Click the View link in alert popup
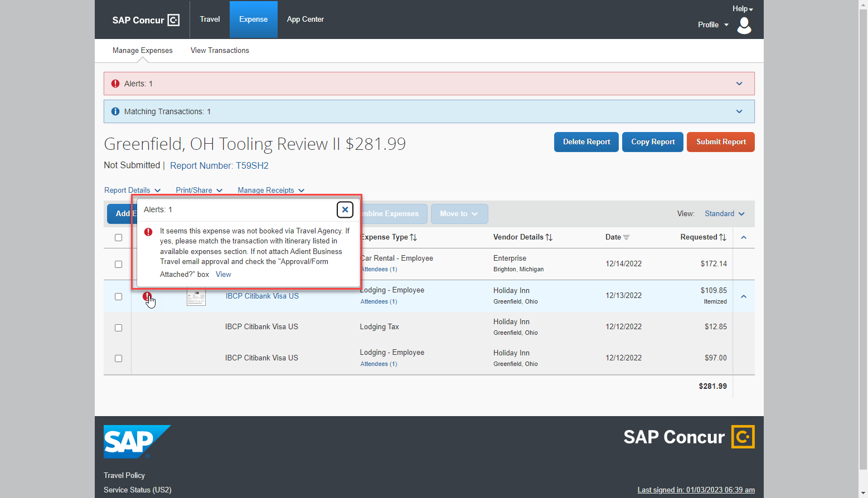 223,275
